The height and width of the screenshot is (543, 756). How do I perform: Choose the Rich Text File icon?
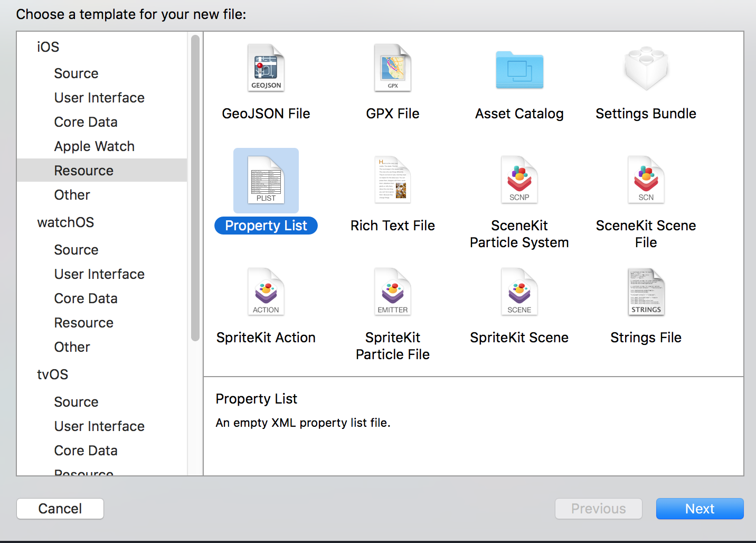(393, 180)
